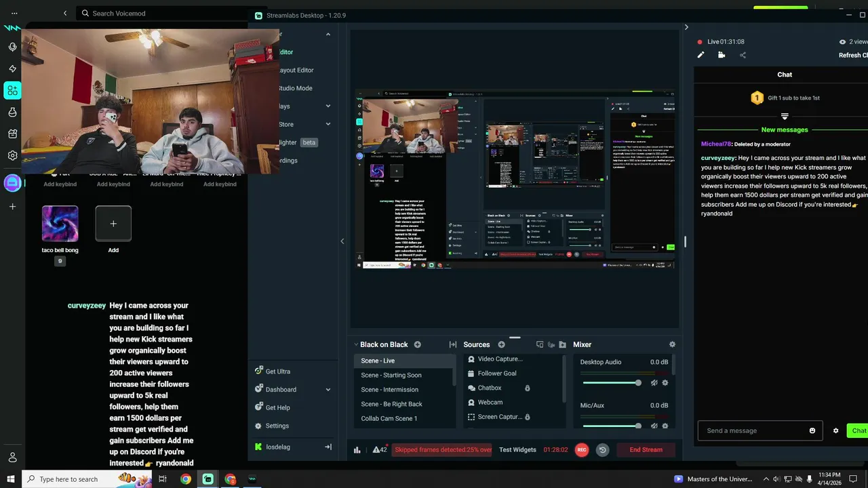Open Desktop Audio source settings gear
Viewport: 868px width, 488px height.
pyautogui.click(x=665, y=383)
